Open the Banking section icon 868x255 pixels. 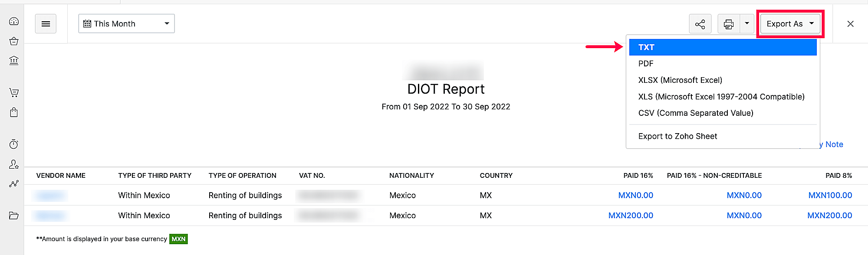click(x=13, y=61)
